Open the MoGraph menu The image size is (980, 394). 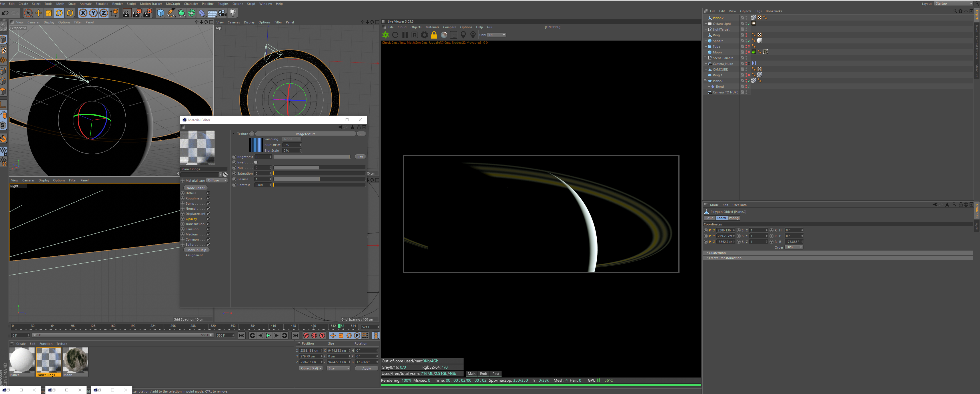tap(173, 4)
